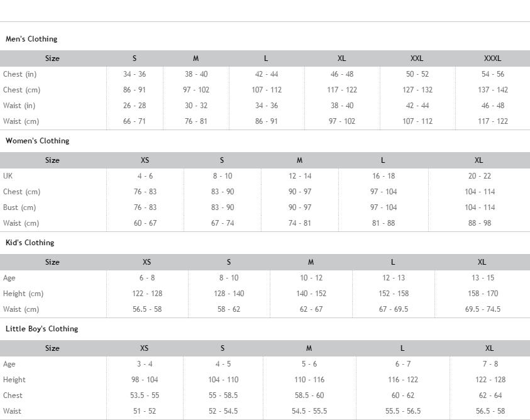This screenshot has height=420, width=530.
Task: Click the Women's Clothing heading
Action: (x=38, y=141)
